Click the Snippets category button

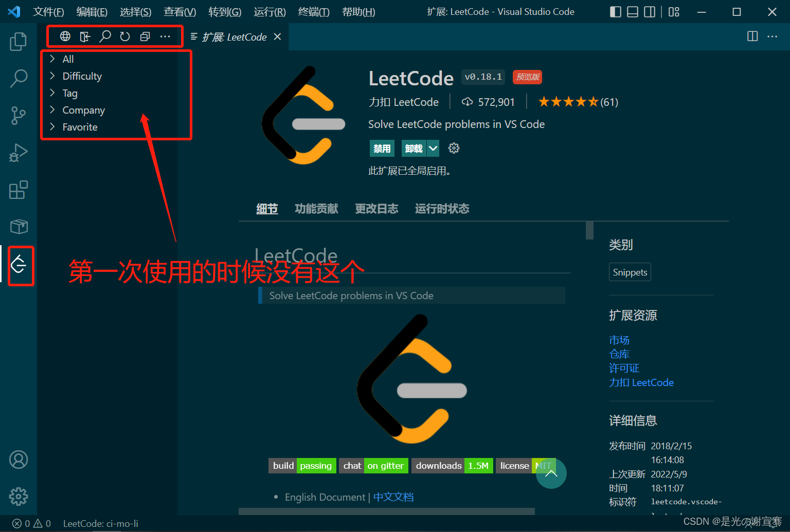point(630,272)
